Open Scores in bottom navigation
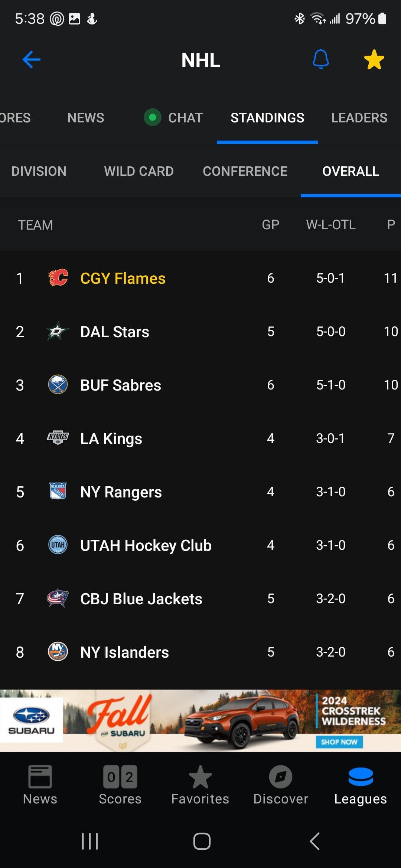Viewport: 401px width, 868px height. click(x=120, y=785)
